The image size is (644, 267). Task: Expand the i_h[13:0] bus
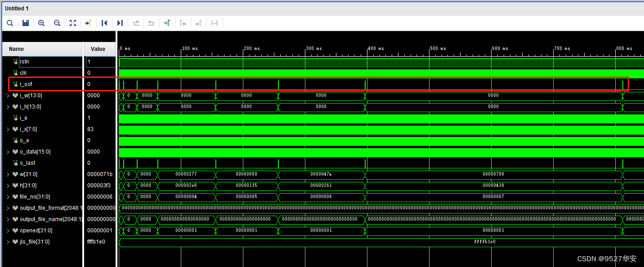8,107
